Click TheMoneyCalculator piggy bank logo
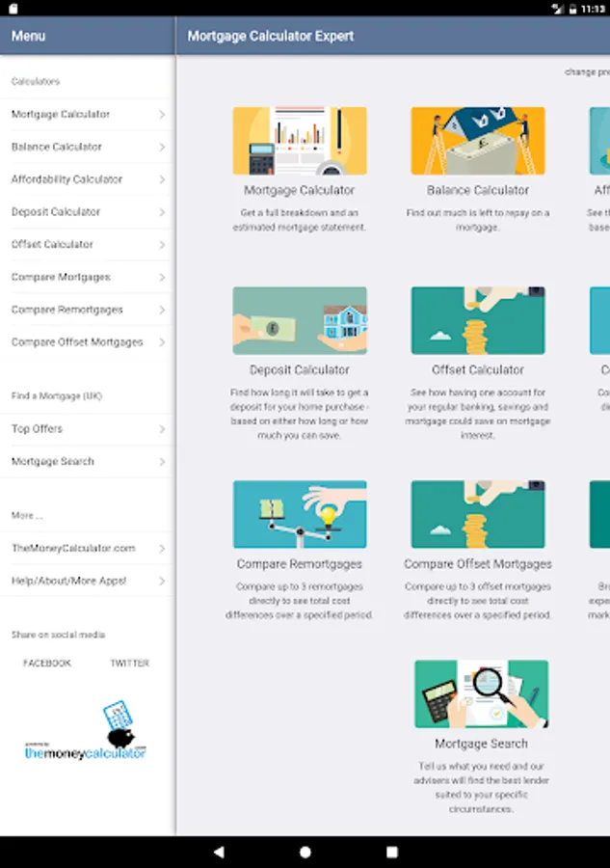Image resolution: width=610 pixels, height=868 pixels. tap(85, 731)
